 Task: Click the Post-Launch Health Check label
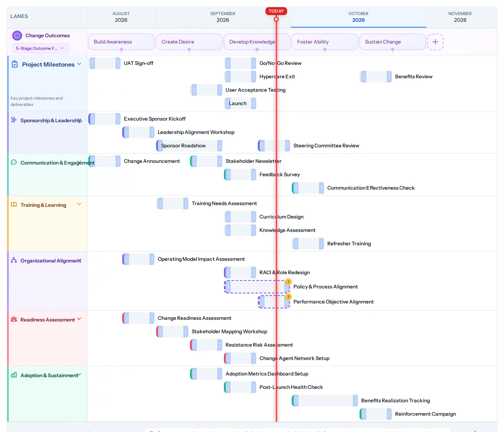click(291, 387)
